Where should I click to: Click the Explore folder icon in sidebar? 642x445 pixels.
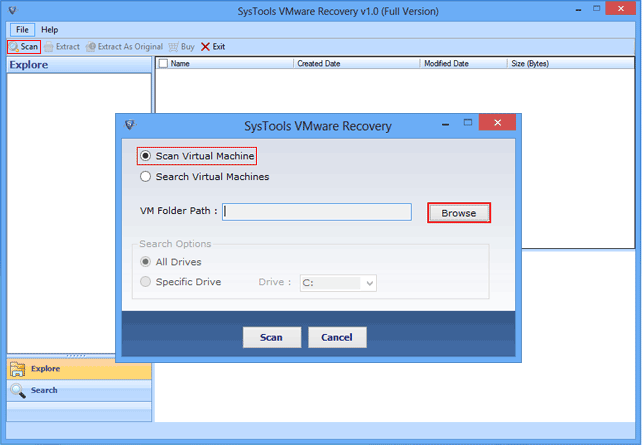[18, 369]
